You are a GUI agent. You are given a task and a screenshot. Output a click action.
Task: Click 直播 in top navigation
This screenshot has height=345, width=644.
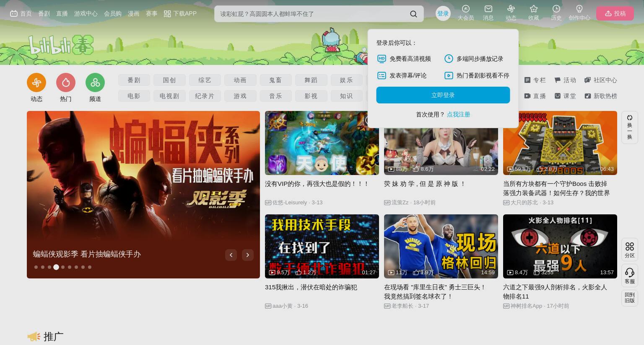[62, 13]
